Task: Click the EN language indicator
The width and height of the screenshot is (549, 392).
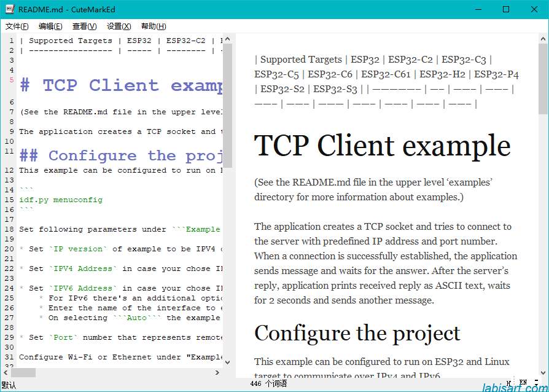Action: pyautogui.click(x=523, y=382)
